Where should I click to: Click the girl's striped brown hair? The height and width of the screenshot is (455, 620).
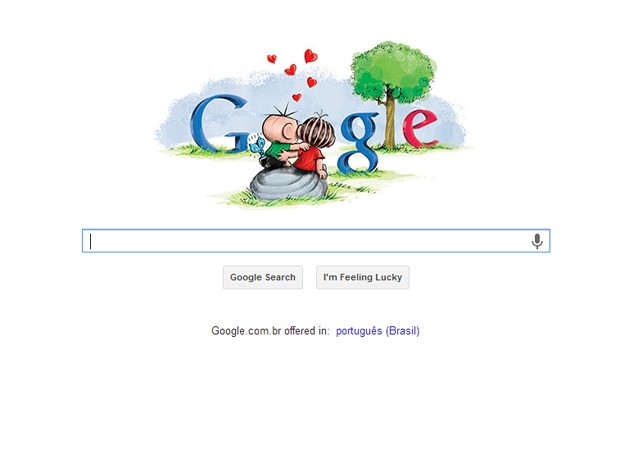[316, 132]
